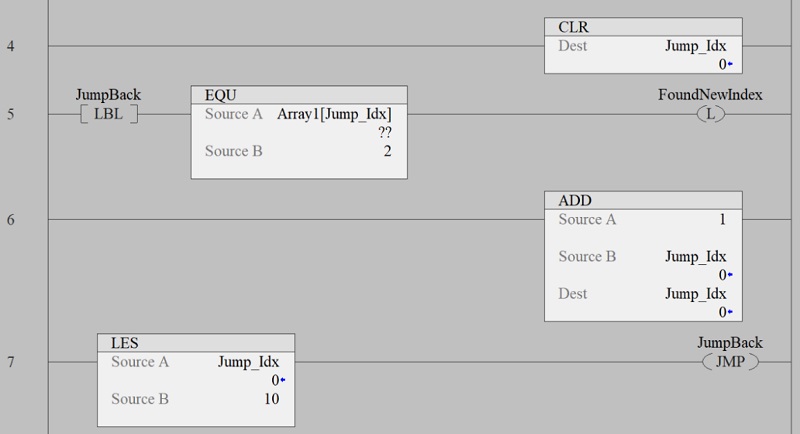Select the LES instruction header
Screen dimensions: 800x434
[196, 343]
